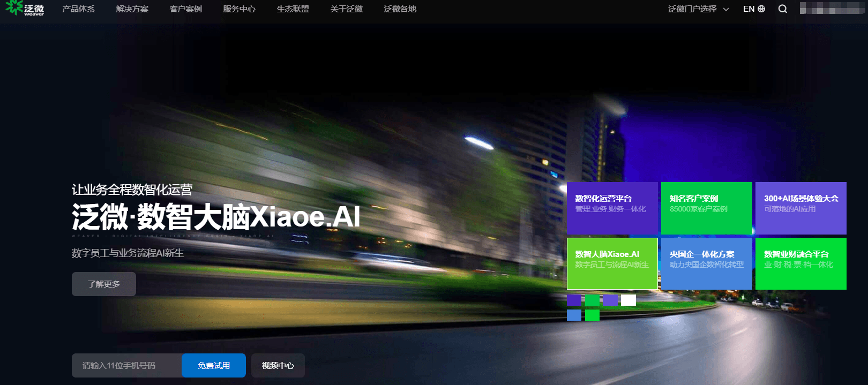The height and width of the screenshot is (385, 868).
Task: Select the blue slide indicator square
Action: [574, 315]
